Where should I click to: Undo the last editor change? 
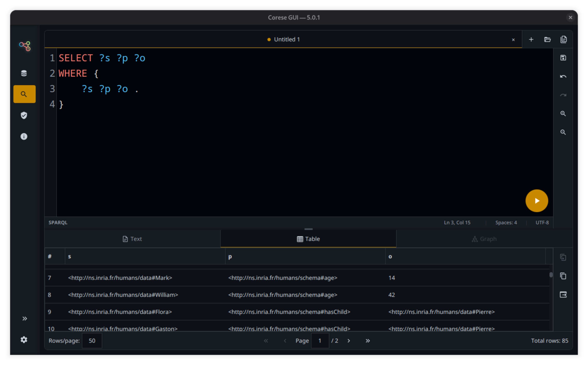coord(563,76)
